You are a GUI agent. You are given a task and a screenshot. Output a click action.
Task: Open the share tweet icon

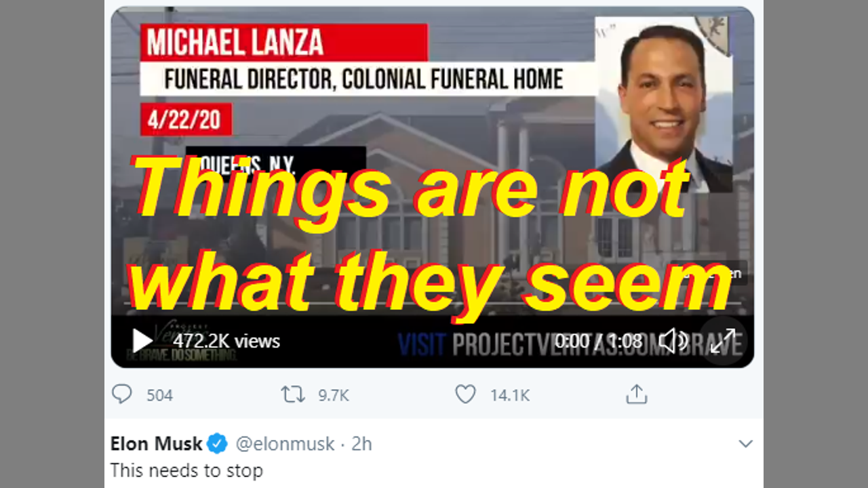[636, 394]
